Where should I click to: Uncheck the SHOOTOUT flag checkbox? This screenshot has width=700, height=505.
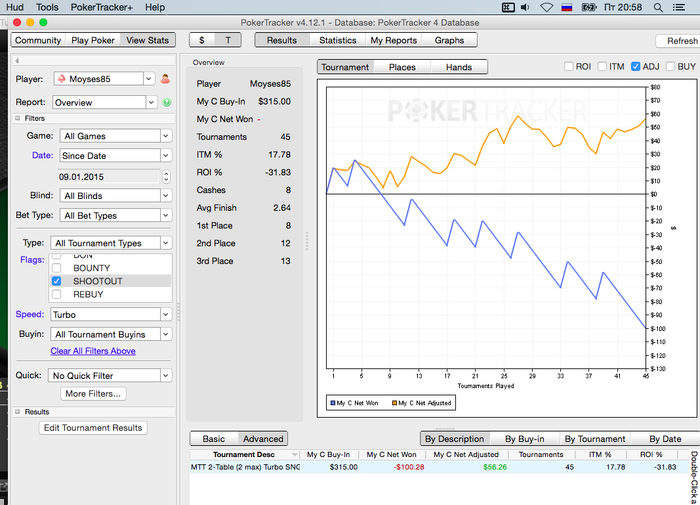[56, 281]
